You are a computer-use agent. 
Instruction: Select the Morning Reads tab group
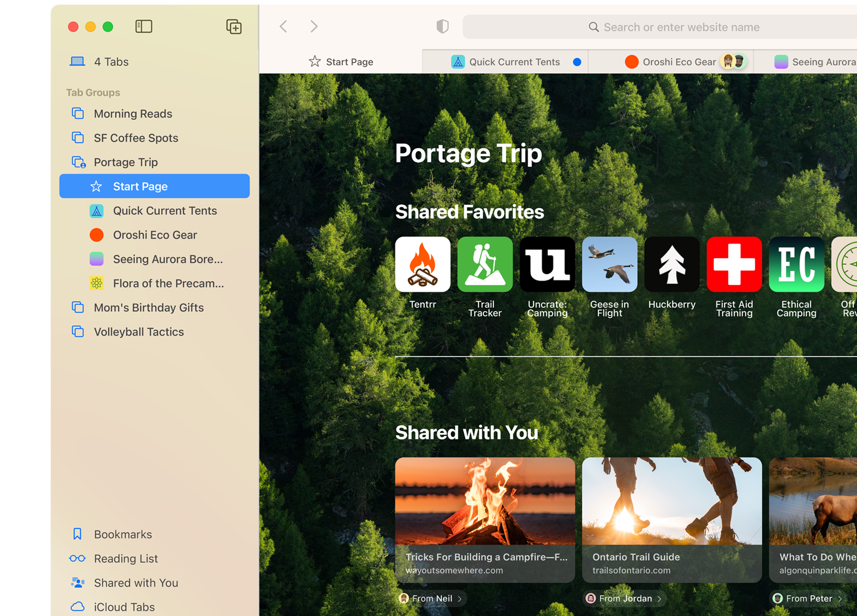pos(132,114)
